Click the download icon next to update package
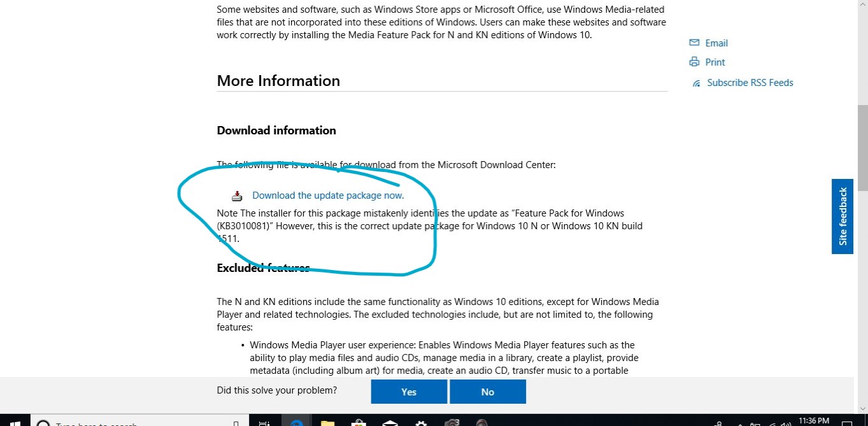Screen dimensions: 868x426 coord(237,195)
